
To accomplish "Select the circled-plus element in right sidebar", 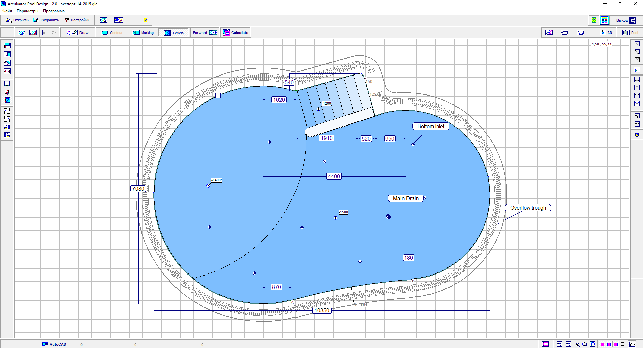I will 637,103.
